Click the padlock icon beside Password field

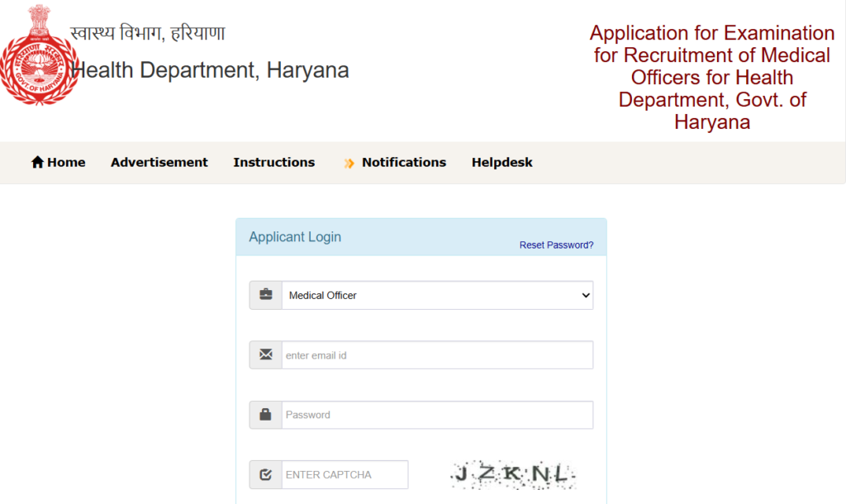[x=265, y=415]
